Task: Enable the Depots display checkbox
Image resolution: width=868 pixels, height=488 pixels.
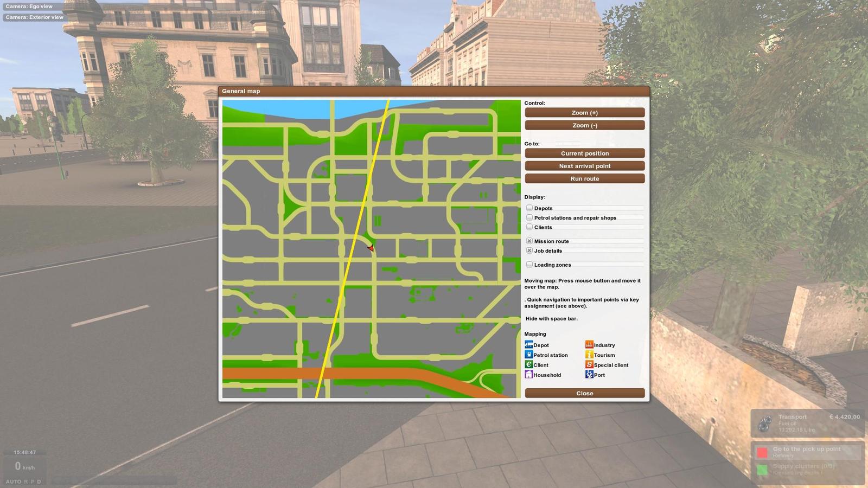Action: pyautogui.click(x=529, y=208)
